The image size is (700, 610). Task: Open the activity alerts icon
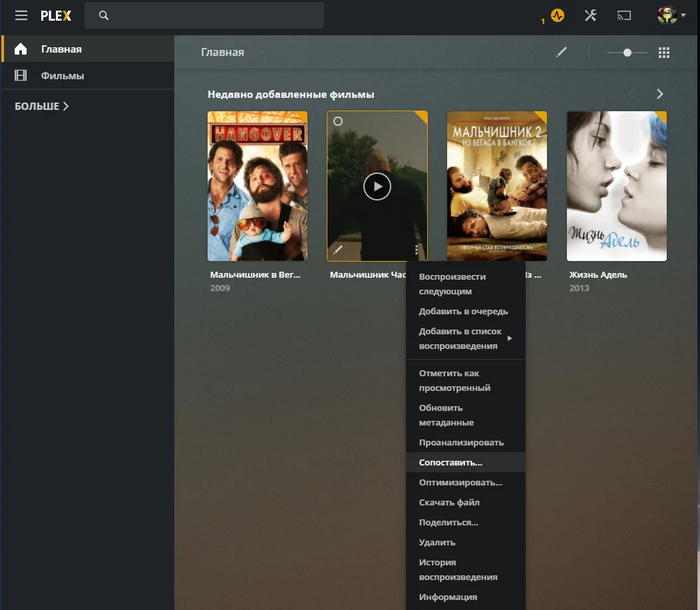[557, 16]
